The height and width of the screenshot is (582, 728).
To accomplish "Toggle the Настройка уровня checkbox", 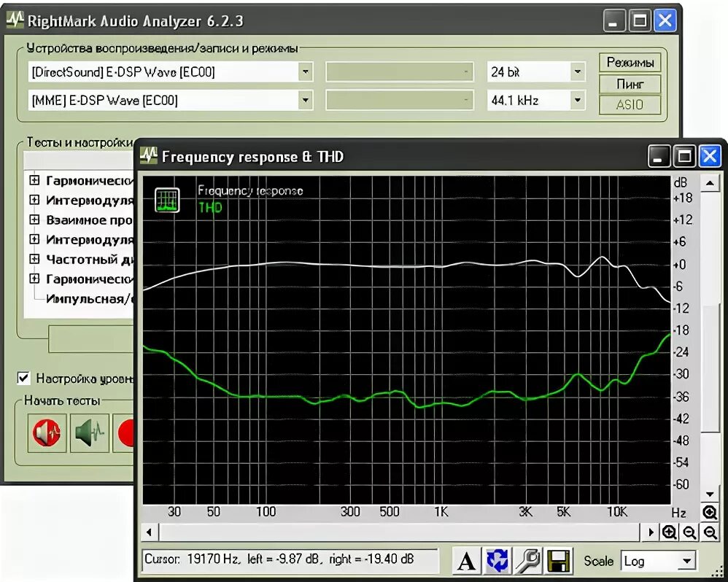I will (23, 379).
